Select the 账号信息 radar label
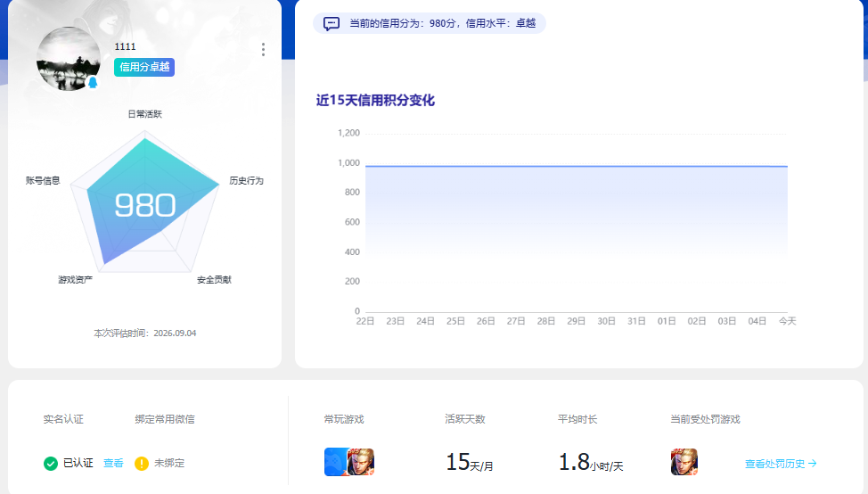Image resolution: width=868 pixels, height=494 pixels. 43,180
